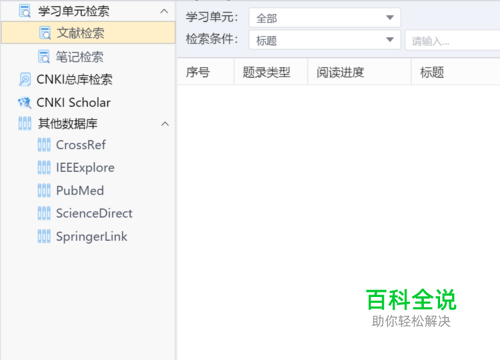Open the 检索条件 dropdown showing 标题
This screenshot has height=360, width=500.
[325, 40]
